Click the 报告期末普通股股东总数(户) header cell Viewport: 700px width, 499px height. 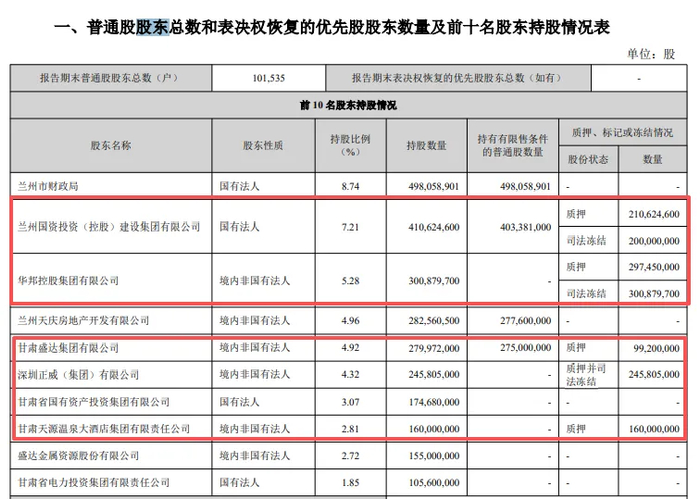click(x=111, y=78)
